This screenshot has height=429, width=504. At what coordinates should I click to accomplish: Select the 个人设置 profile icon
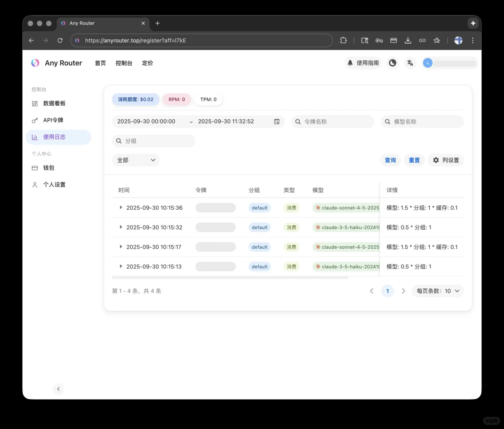coord(35,184)
